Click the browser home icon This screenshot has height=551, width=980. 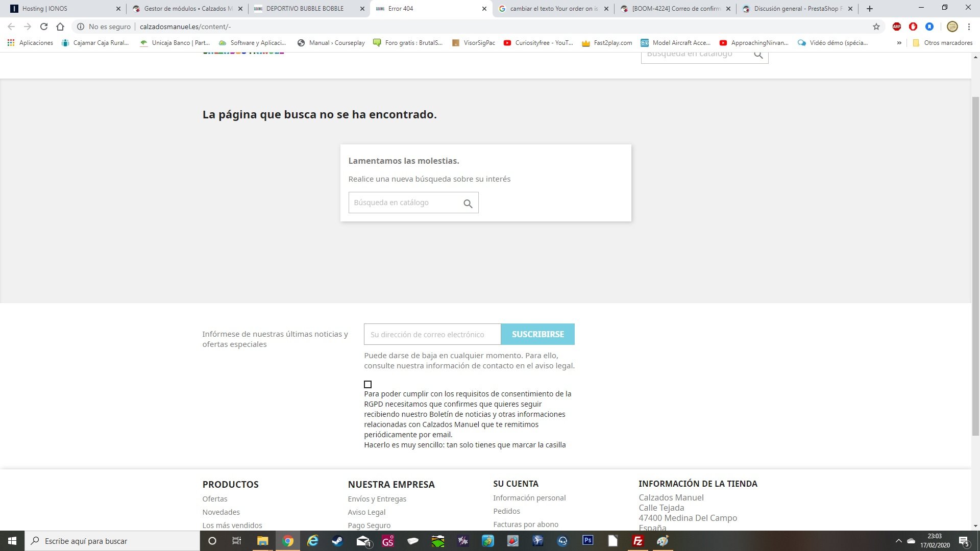tap(60, 27)
